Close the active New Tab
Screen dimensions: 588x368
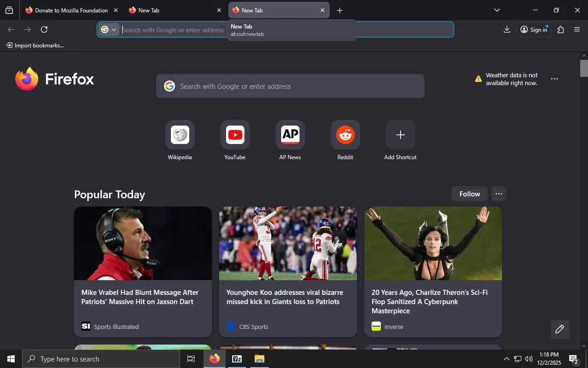tap(322, 10)
